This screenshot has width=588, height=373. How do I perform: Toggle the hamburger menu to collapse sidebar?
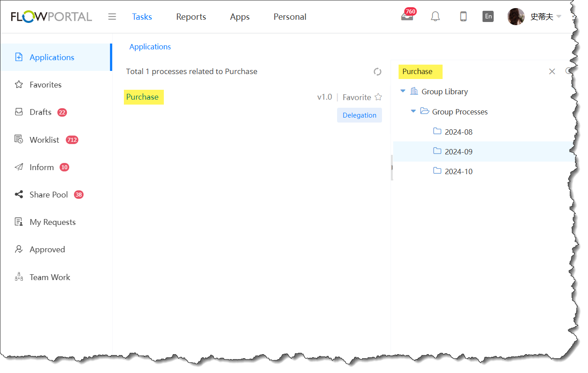coord(112,17)
